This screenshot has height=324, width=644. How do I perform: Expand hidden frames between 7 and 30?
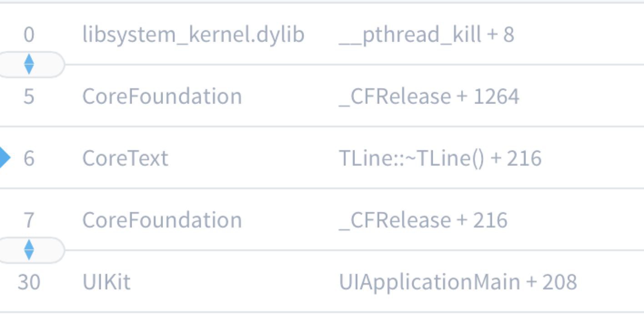coord(29,250)
